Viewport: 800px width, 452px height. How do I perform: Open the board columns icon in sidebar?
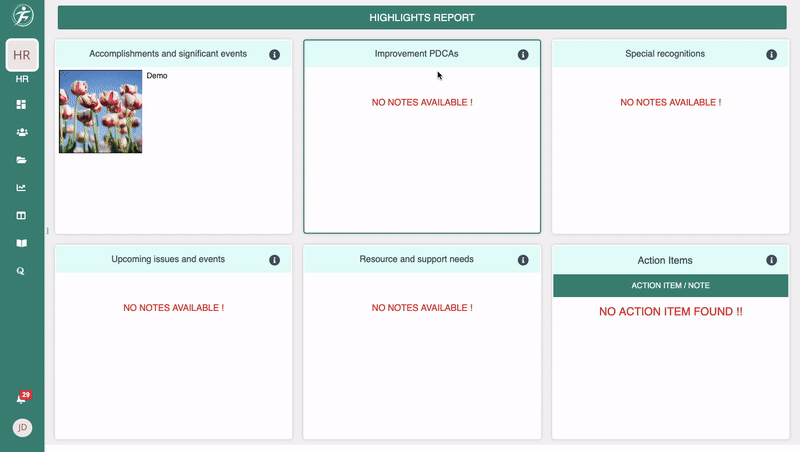click(x=21, y=215)
